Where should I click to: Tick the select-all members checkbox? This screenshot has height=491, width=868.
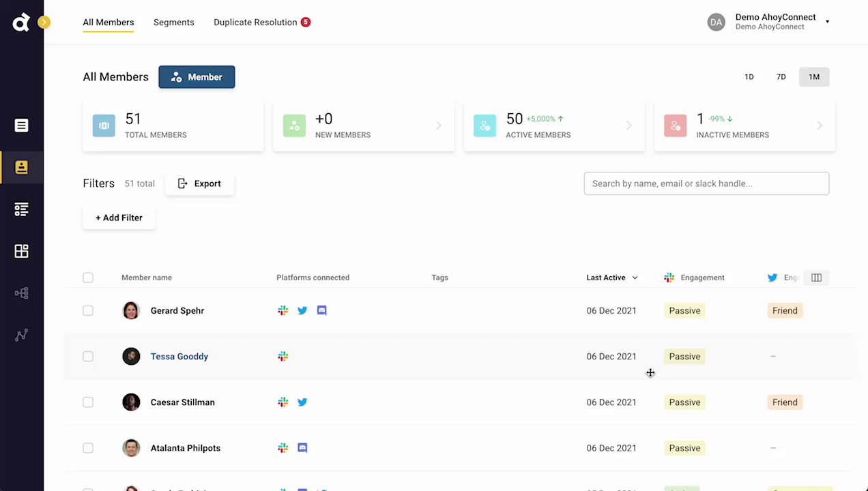click(x=88, y=278)
